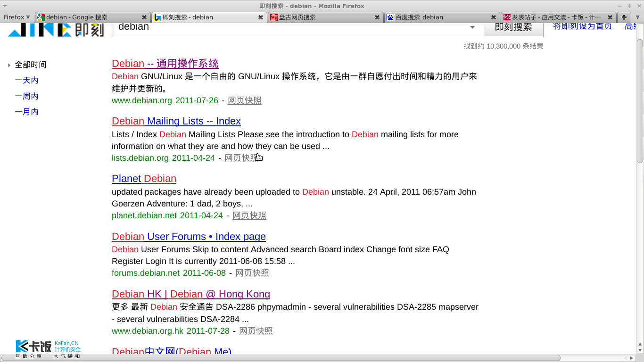Click the 即刻 logo at page top

click(x=56, y=30)
